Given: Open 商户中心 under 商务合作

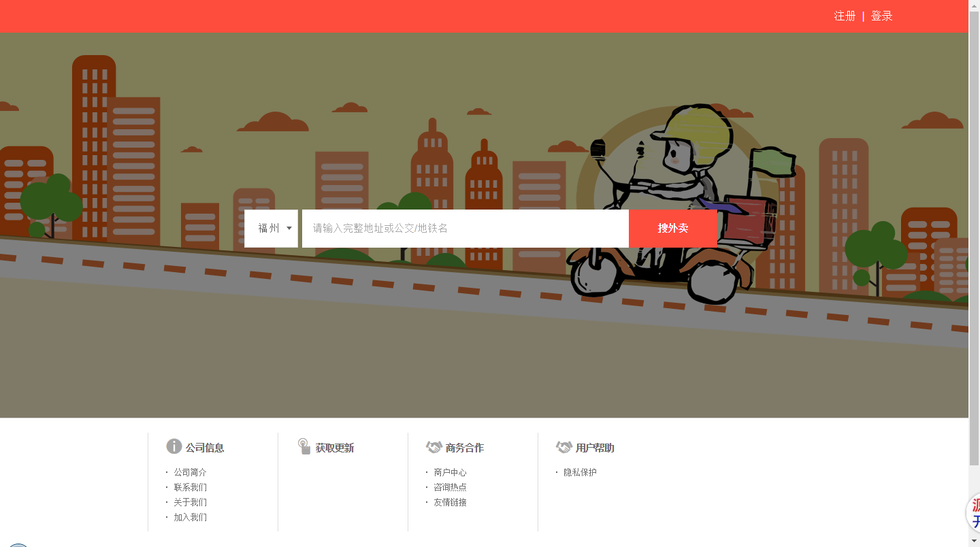Looking at the screenshot, I should (450, 472).
